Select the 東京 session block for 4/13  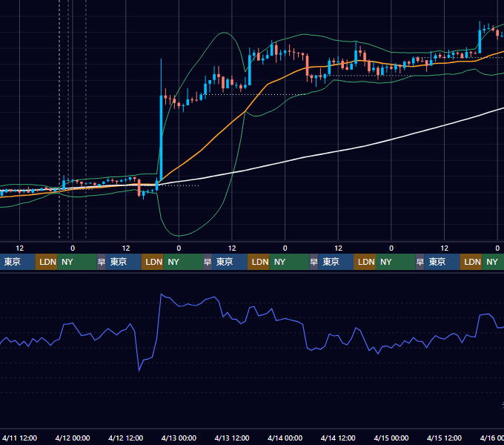click(230, 262)
